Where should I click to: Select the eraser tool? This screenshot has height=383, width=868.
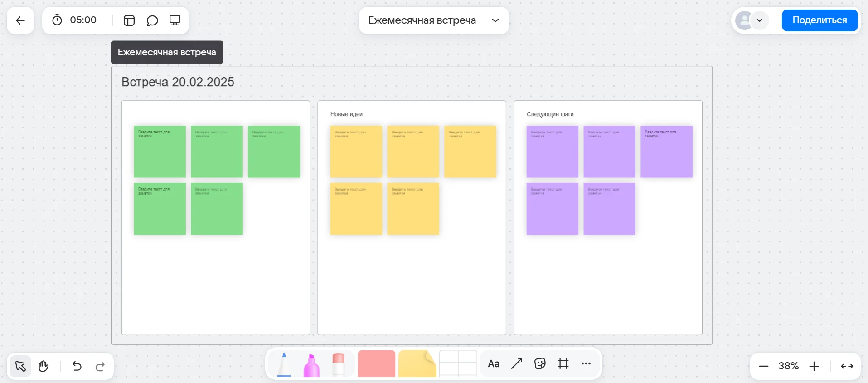[x=339, y=364]
